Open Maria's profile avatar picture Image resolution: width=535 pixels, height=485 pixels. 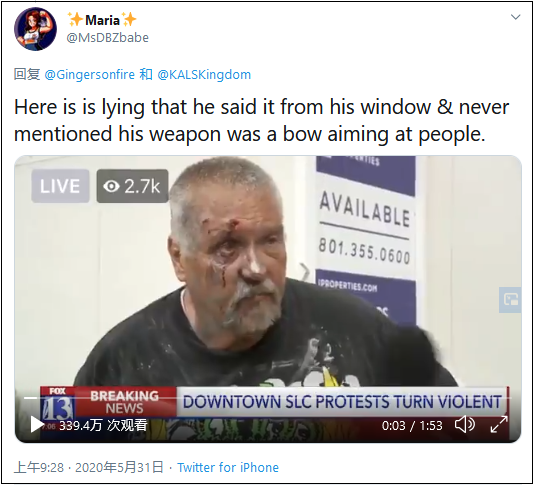35,29
